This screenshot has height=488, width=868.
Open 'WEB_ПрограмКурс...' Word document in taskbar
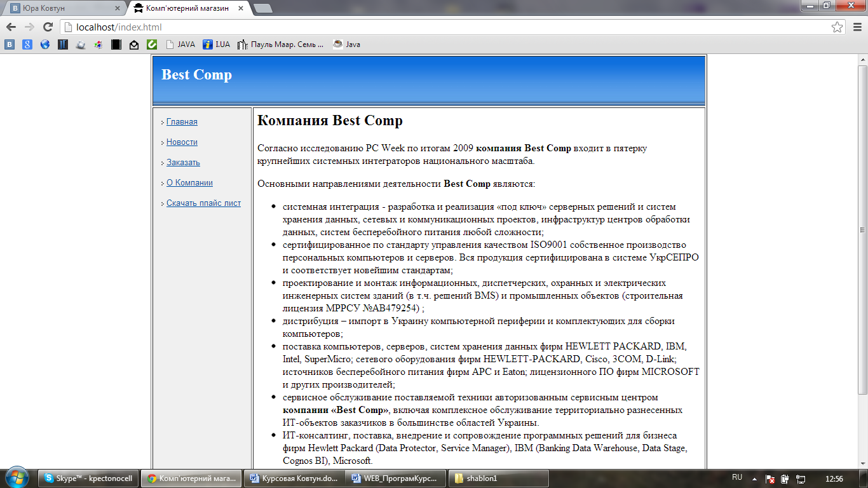tap(396, 478)
